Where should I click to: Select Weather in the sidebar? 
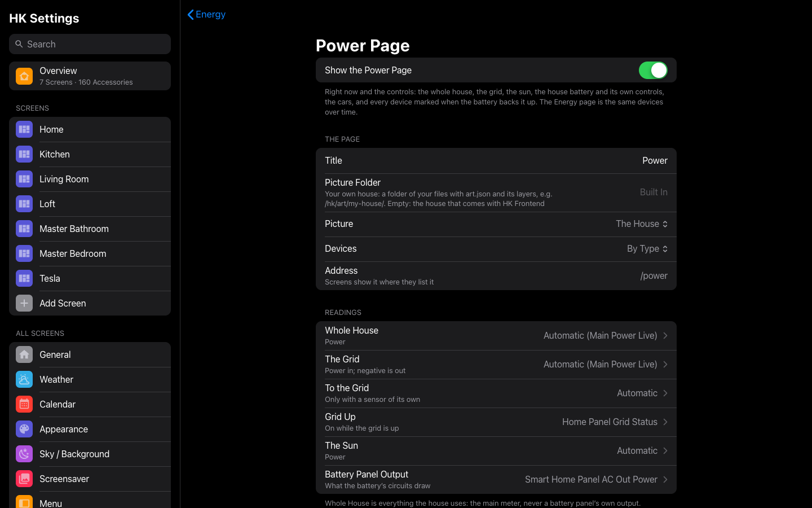click(90, 379)
